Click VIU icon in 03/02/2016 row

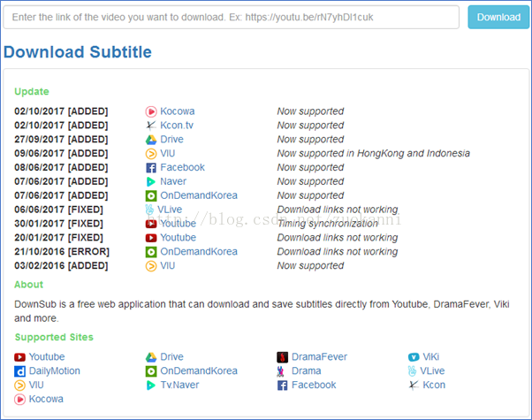point(151,266)
